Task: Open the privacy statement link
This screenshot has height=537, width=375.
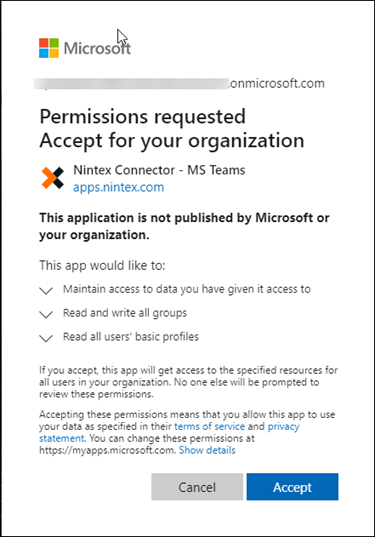Action: (x=169, y=432)
